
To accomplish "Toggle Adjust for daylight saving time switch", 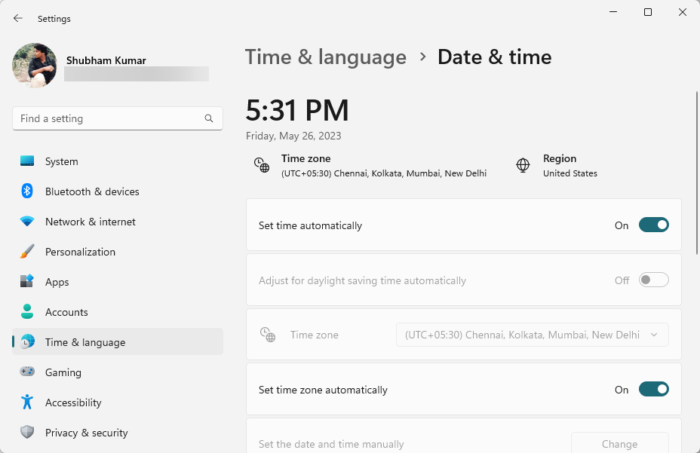I will [x=653, y=280].
